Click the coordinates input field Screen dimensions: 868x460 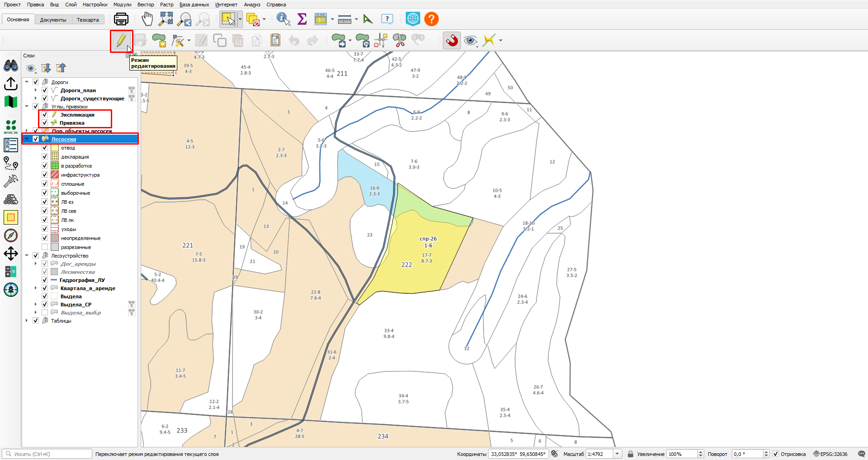(x=518, y=454)
